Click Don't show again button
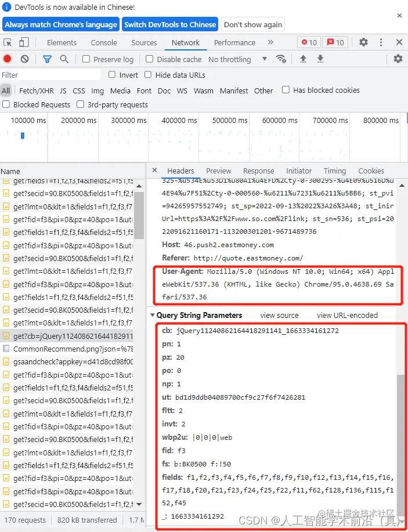This screenshot has height=532, width=408. [253, 24]
